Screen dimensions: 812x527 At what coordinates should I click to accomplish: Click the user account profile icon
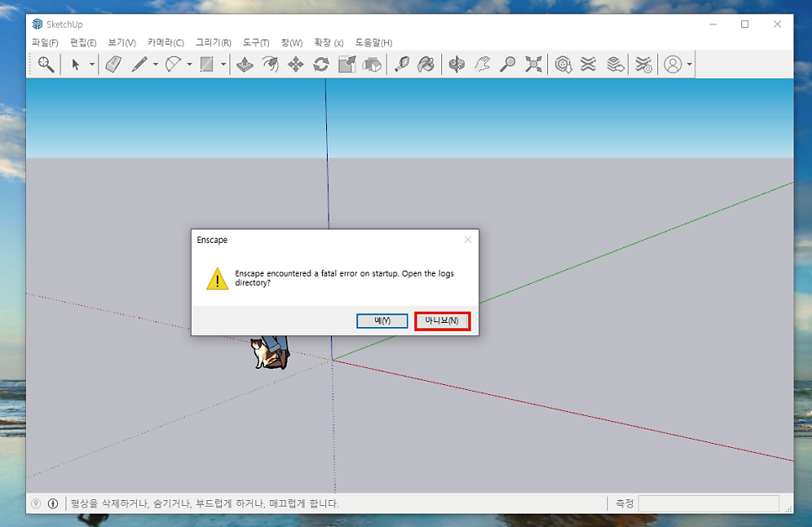[672, 64]
